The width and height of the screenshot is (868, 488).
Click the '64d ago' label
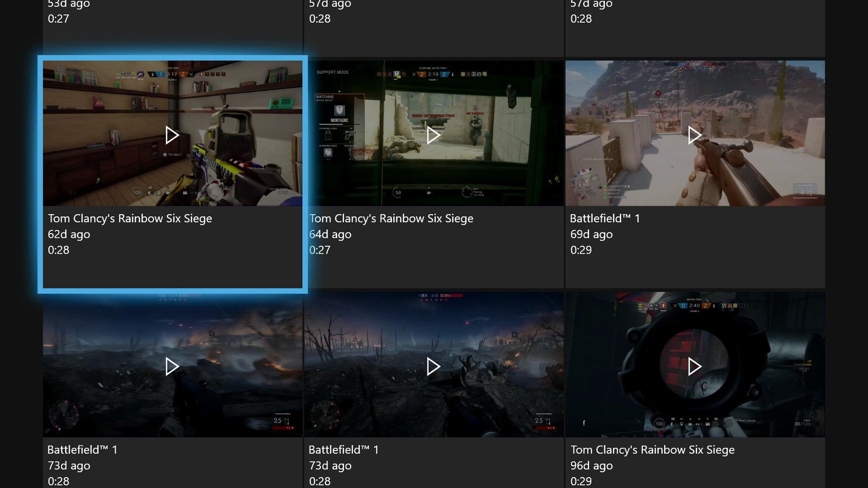click(x=330, y=234)
